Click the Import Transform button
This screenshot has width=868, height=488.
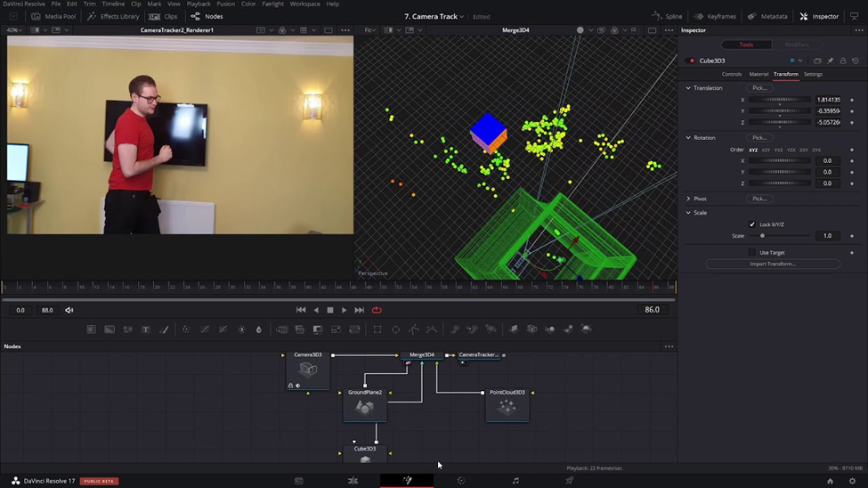(773, 264)
